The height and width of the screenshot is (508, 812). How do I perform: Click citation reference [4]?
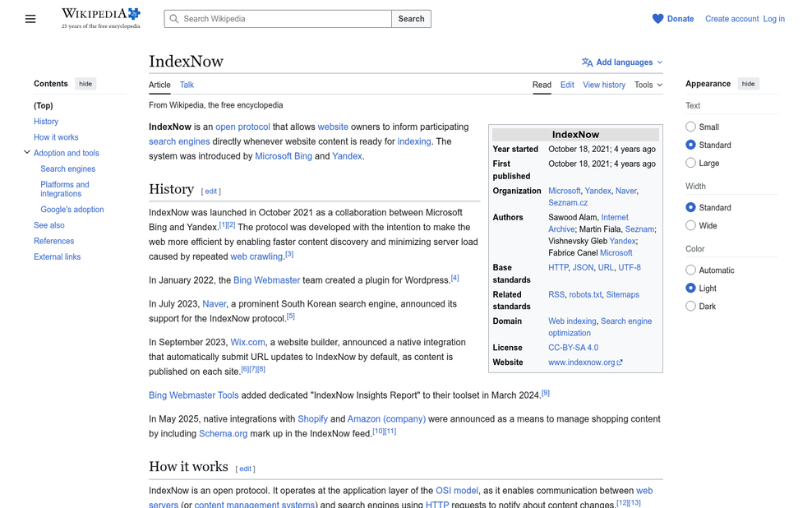tap(454, 278)
